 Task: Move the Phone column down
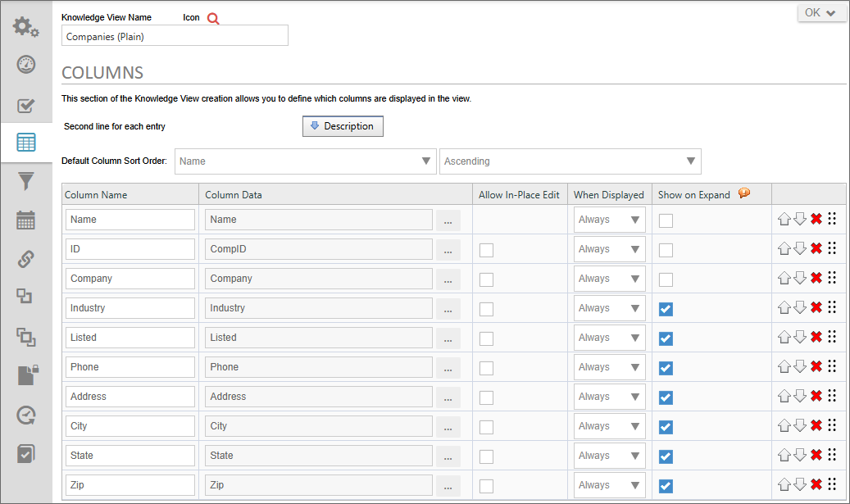coord(800,367)
